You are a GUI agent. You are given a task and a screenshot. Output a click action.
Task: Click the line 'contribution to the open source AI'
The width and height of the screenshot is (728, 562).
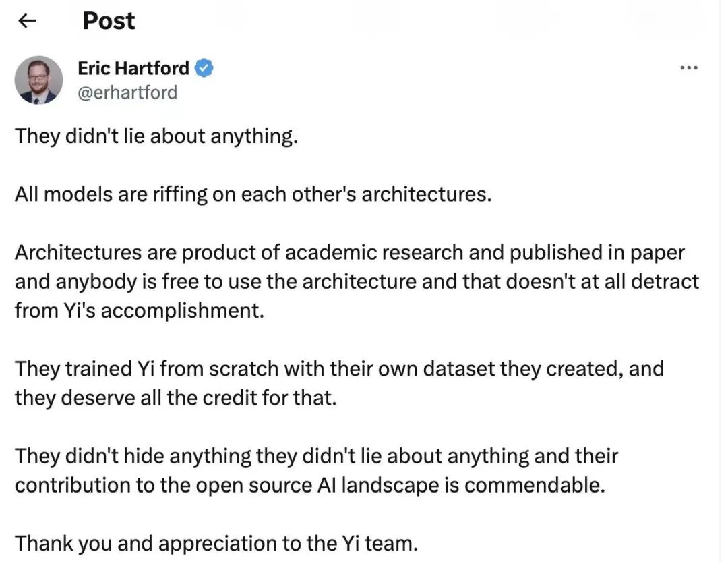309,485
